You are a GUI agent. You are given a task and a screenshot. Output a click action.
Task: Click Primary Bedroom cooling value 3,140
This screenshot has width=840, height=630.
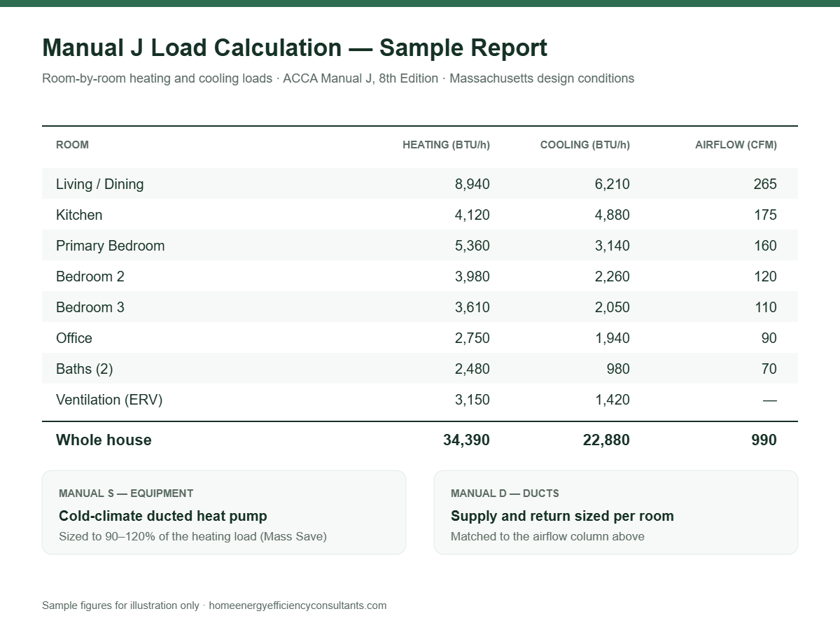pyautogui.click(x=612, y=246)
